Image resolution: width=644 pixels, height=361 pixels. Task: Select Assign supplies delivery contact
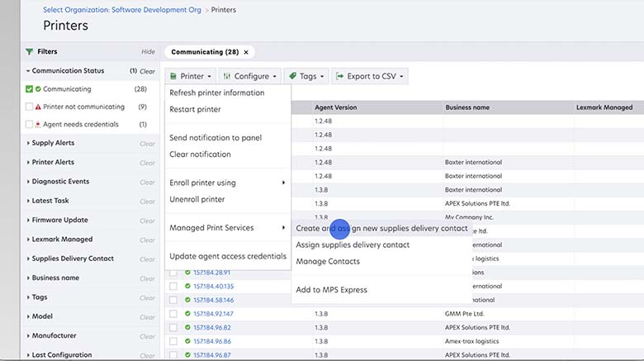(x=353, y=245)
